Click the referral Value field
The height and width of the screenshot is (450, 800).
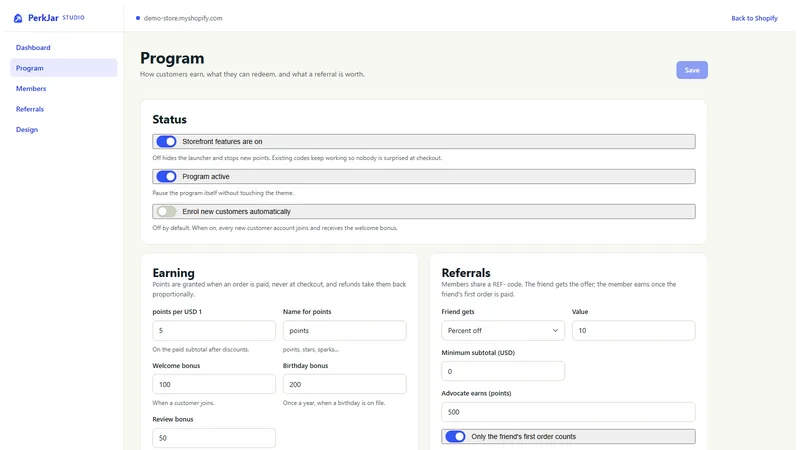coord(633,331)
